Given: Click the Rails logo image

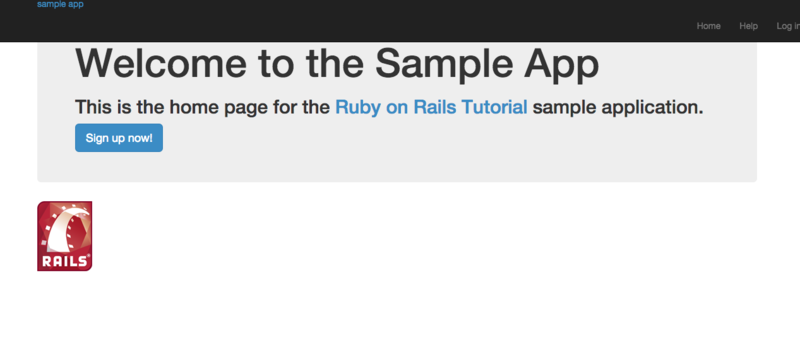Looking at the screenshot, I should 65,236.
